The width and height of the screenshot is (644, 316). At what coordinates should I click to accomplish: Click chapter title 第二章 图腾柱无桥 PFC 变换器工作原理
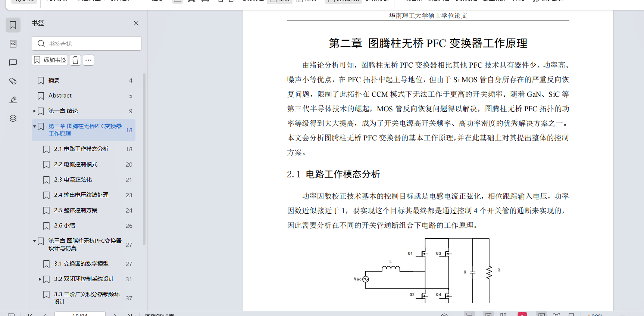[x=428, y=43]
